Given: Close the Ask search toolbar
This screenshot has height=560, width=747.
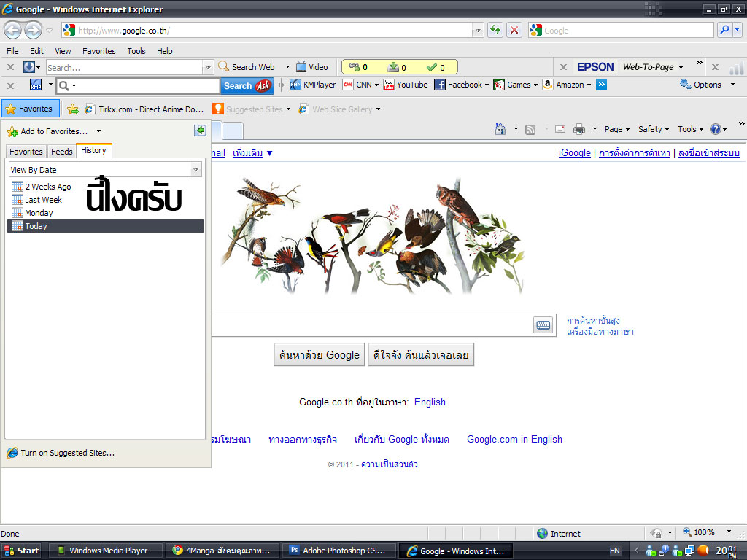Looking at the screenshot, I should (10, 85).
